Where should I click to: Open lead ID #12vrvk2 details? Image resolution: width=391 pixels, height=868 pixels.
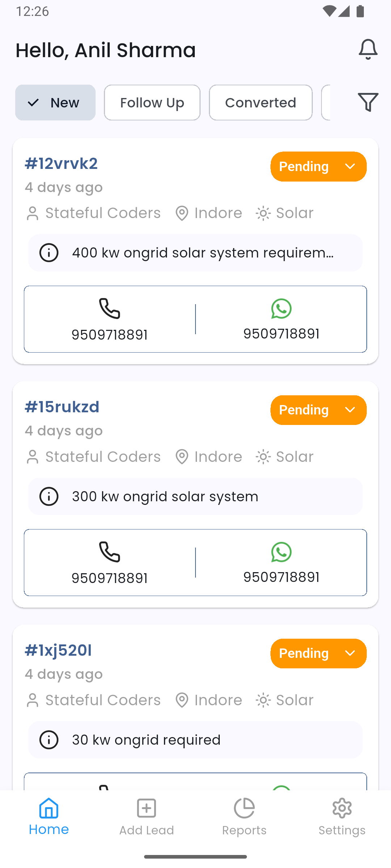[x=61, y=163]
